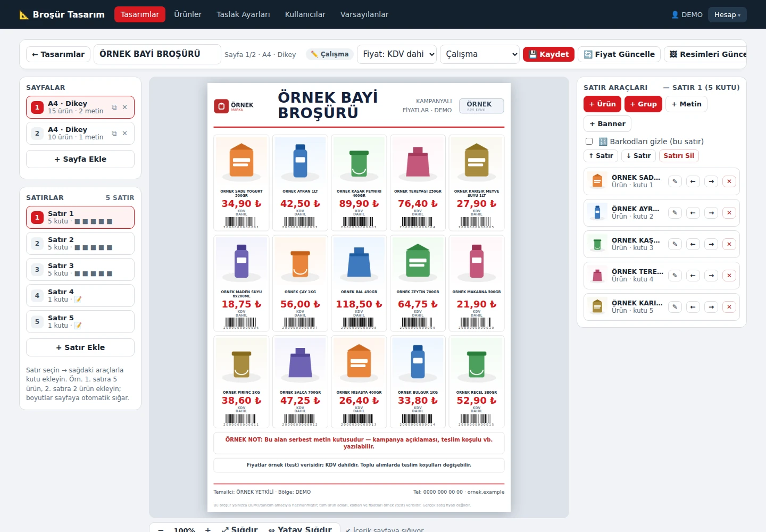Move the row up with ↑ Satır

(x=601, y=156)
